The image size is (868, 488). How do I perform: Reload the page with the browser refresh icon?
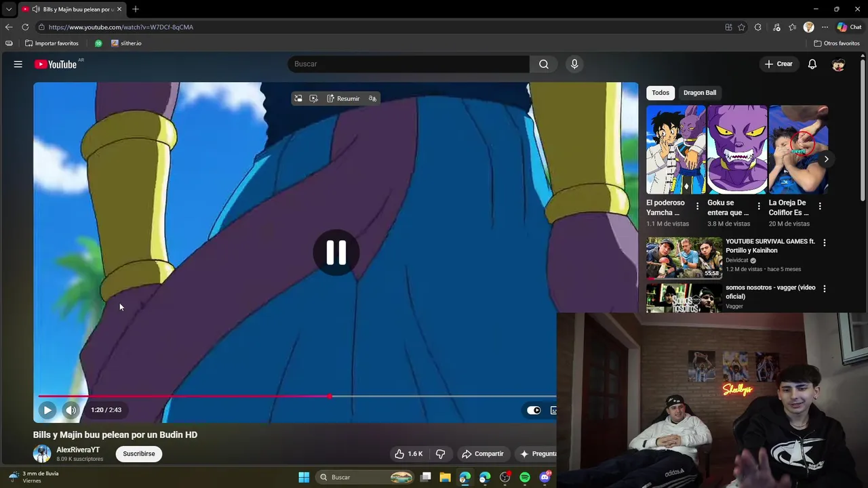(x=25, y=27)
